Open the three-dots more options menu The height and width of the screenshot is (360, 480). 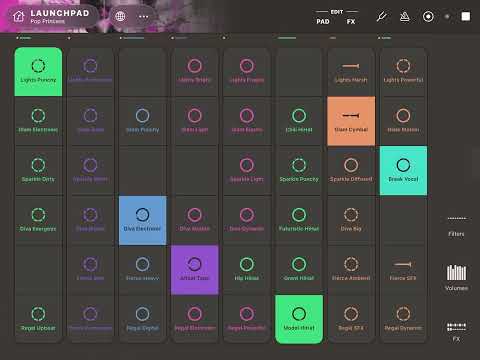tap(144, 16)
